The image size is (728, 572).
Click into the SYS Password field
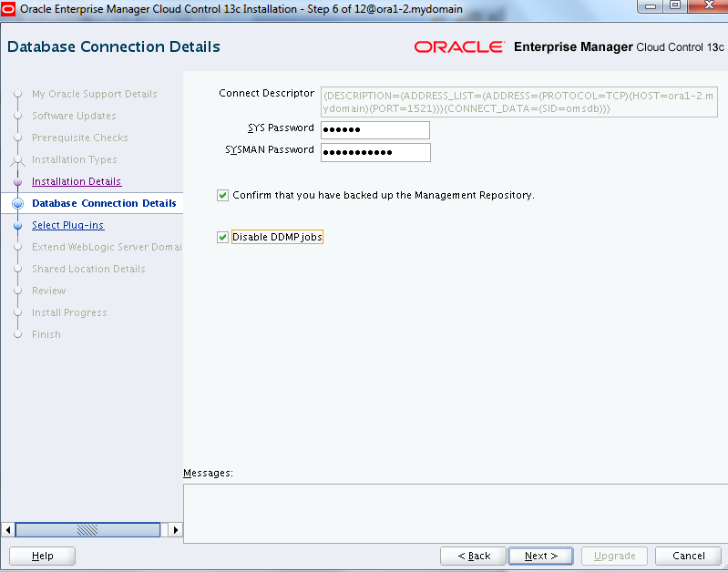374,129
